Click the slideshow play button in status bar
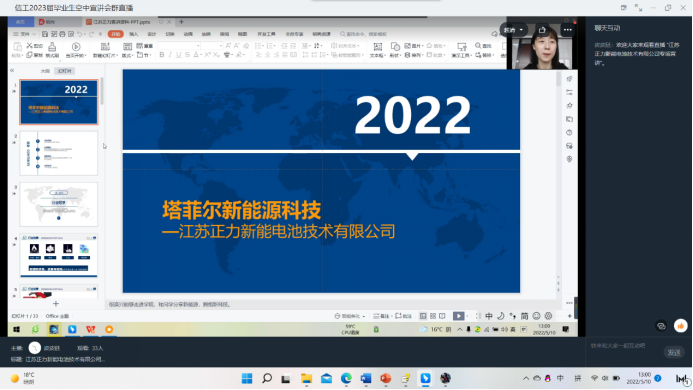The image size is (693, 390). [458, 316]
